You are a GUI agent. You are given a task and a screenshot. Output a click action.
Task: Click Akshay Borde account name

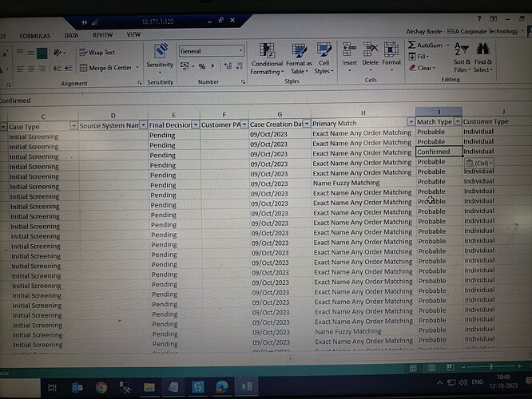coord(462,32)
